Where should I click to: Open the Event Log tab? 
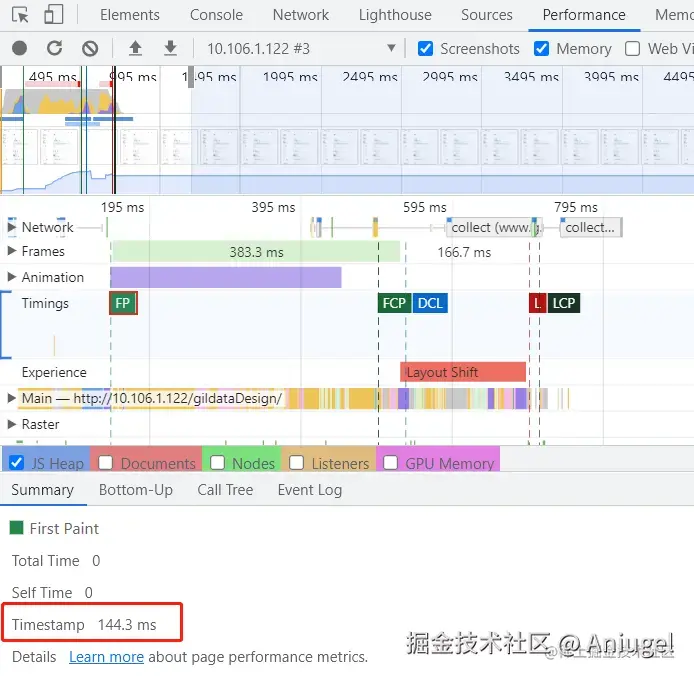(310, 490)
